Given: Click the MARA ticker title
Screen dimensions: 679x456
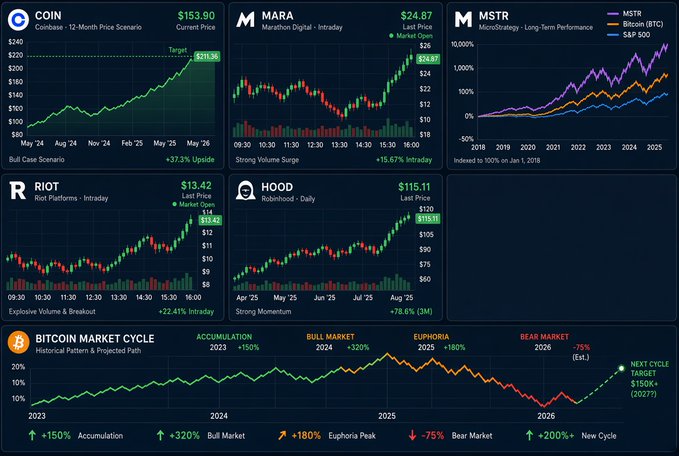Looking at the screenshot, I should point(278,16).
